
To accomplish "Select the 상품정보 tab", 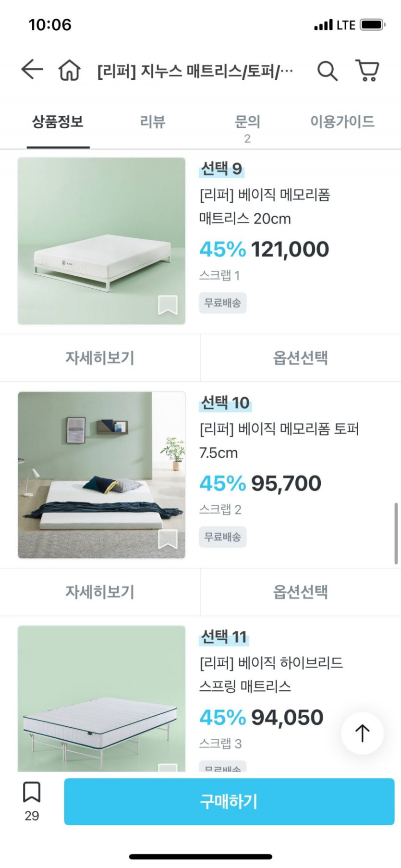I will pyautogui.click(x=58, y=122).
